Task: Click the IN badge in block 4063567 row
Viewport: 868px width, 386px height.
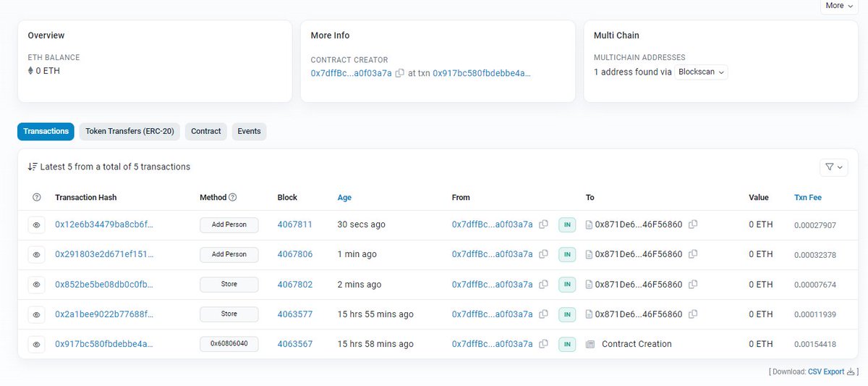Action: pos(567,344)
